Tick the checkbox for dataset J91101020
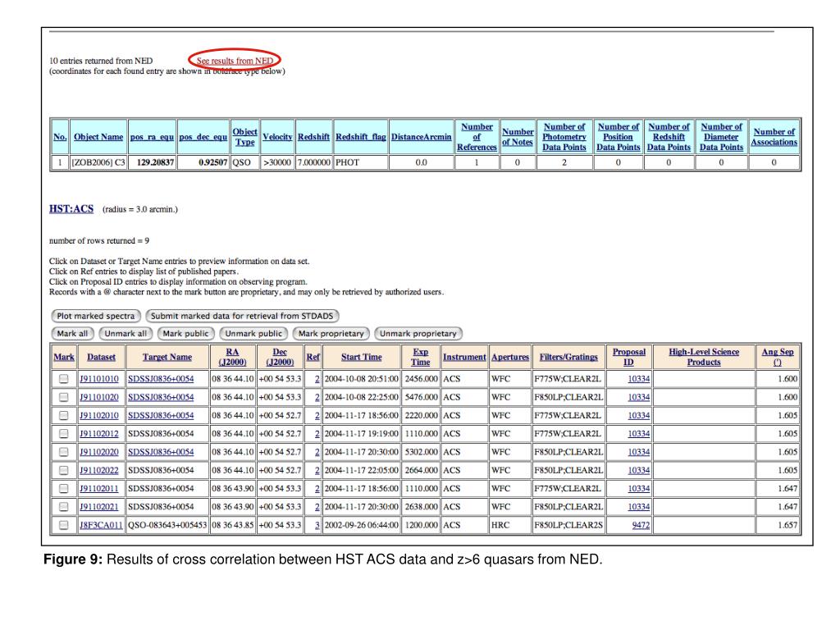Image resolution: width=840 pixels, height=630 pixels. click(64, 397)
